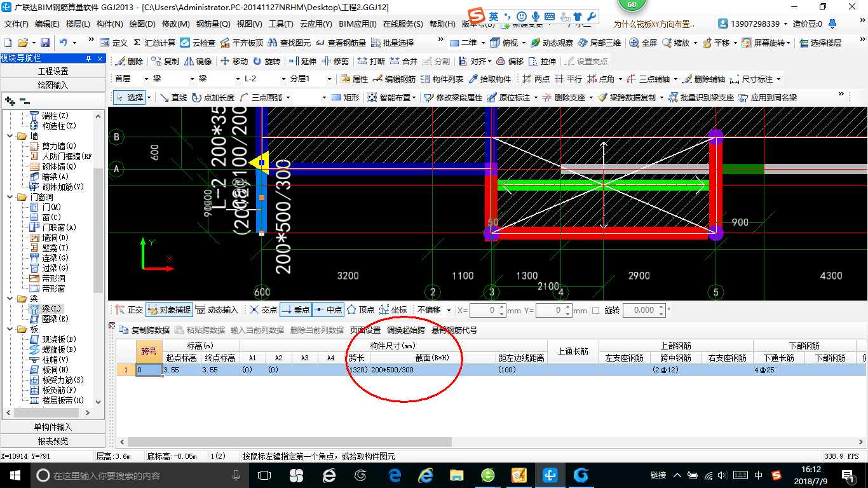The height and width of the screenshot is (488, 868).
Task: Click 删除 delete tool
Action: tap(129, 62)
